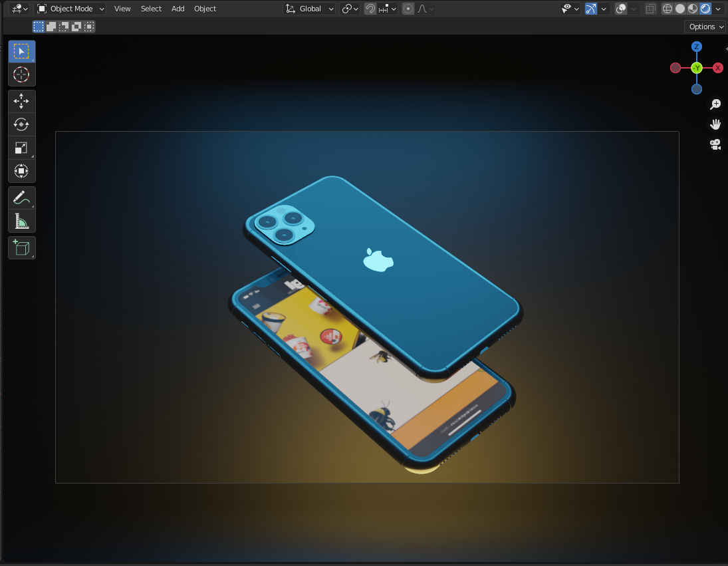Viewport: 728px width, 566px height.
Task: Open the Object menu
Action: (x=205, y=9)
